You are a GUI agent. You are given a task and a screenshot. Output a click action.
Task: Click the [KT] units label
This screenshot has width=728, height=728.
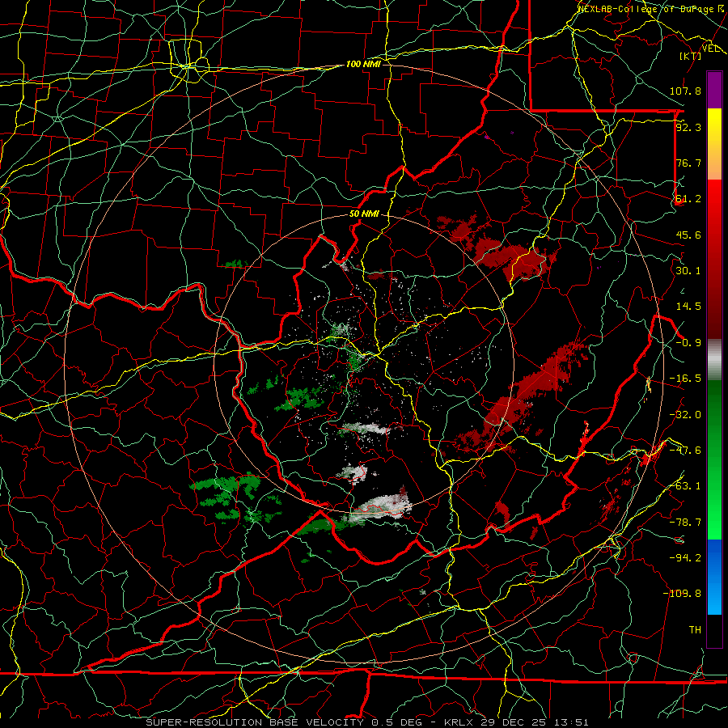[x=690, y=56]
